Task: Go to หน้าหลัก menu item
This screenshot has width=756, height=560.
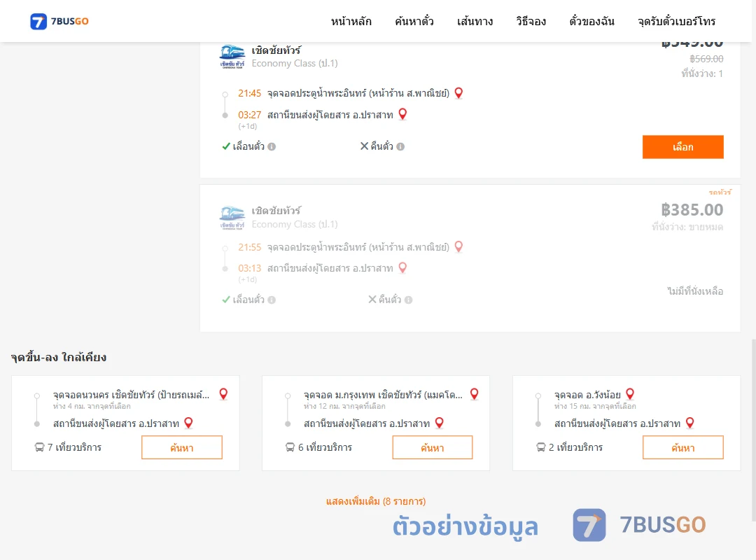Action: (x=351, y=21)
